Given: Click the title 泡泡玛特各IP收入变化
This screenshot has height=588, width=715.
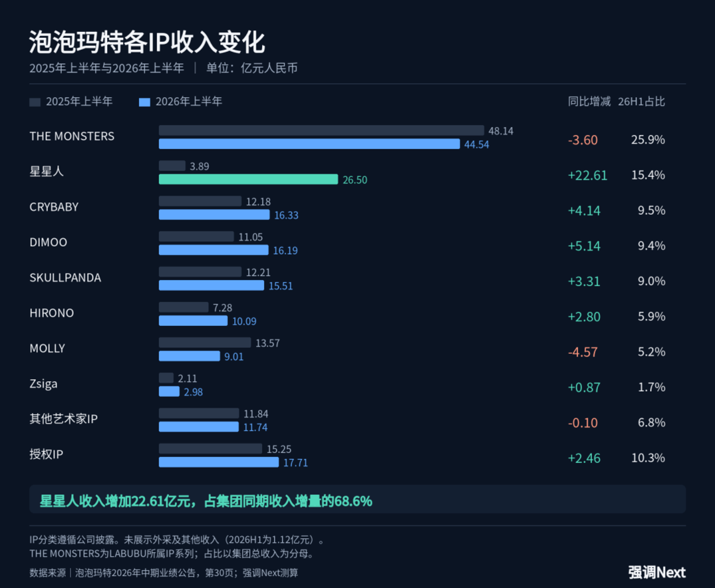Looking at the screenshot, I should point(147,42).
